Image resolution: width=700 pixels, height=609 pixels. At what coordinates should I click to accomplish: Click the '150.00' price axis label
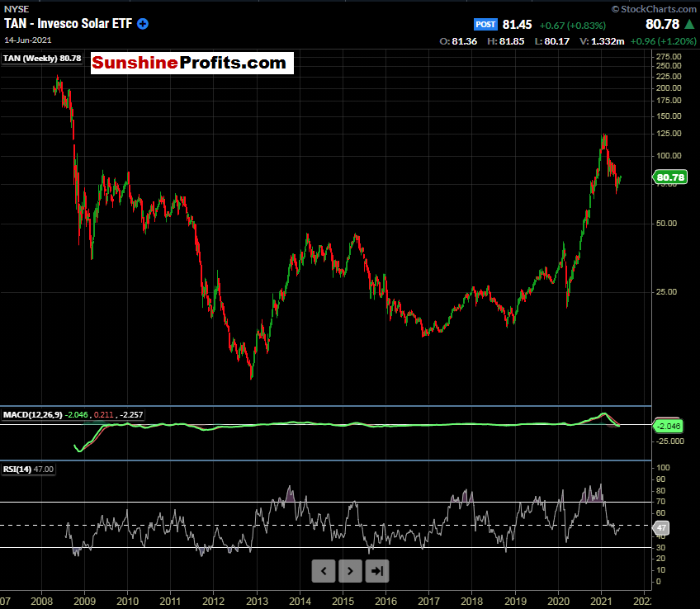[x=669, y=116]
